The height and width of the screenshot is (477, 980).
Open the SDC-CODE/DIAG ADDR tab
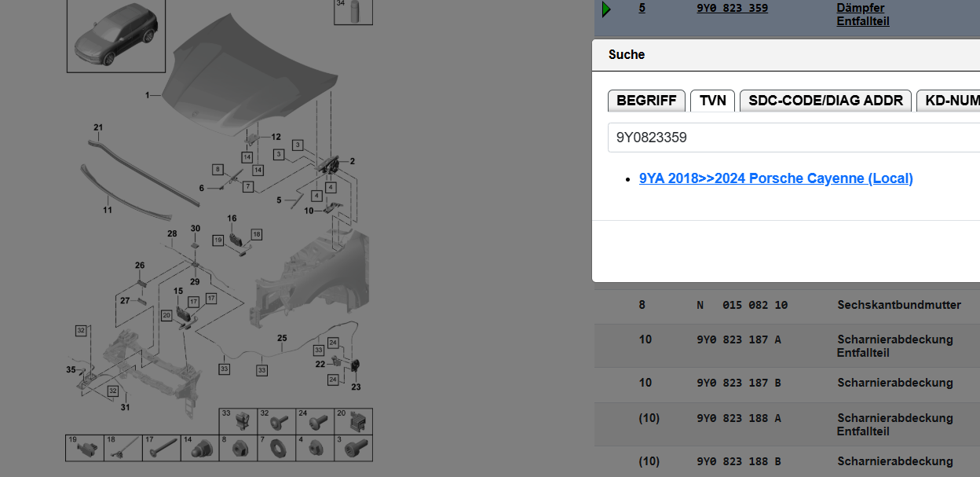(x=826, y=101)
